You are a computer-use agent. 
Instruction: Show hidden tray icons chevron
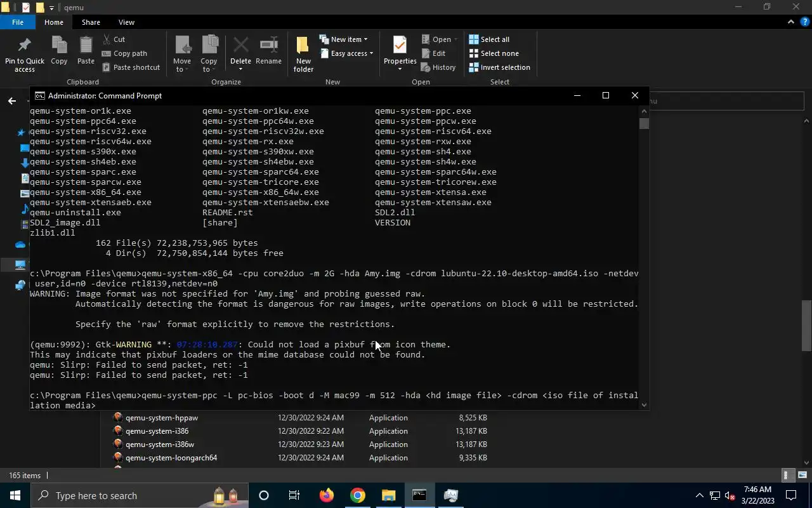pyautogui.click(x=700, y=495)
